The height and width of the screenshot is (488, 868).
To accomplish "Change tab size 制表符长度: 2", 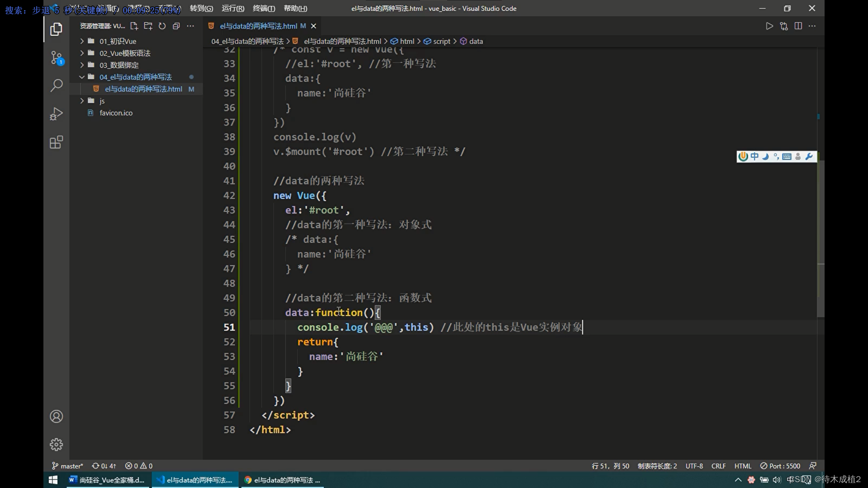I will 657,466.
